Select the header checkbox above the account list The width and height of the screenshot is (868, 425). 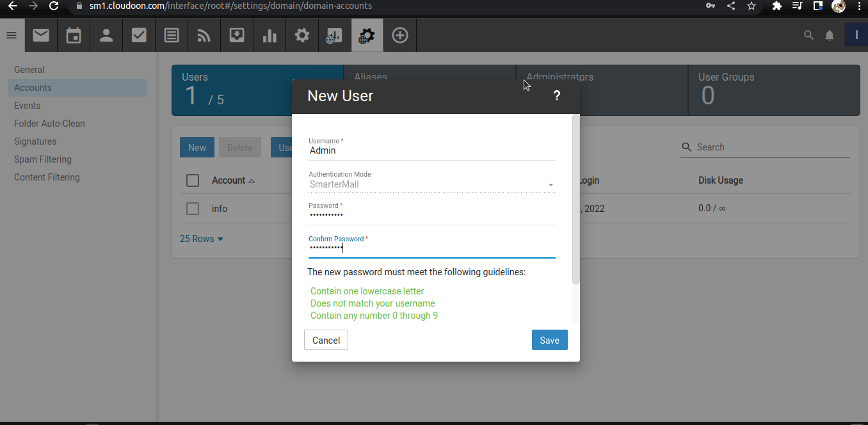tap(192, 180)
